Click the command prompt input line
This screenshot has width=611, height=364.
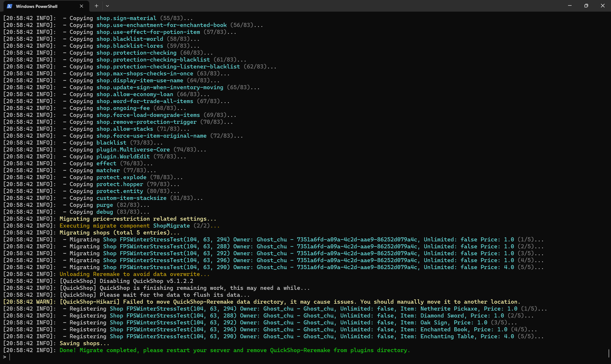pyautogui.click(x=304, y=357)
